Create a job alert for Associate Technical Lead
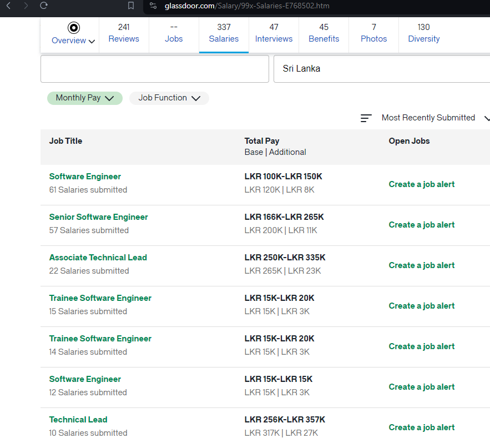The width and height of the screenshot is (490, 448). coord(422,265)
